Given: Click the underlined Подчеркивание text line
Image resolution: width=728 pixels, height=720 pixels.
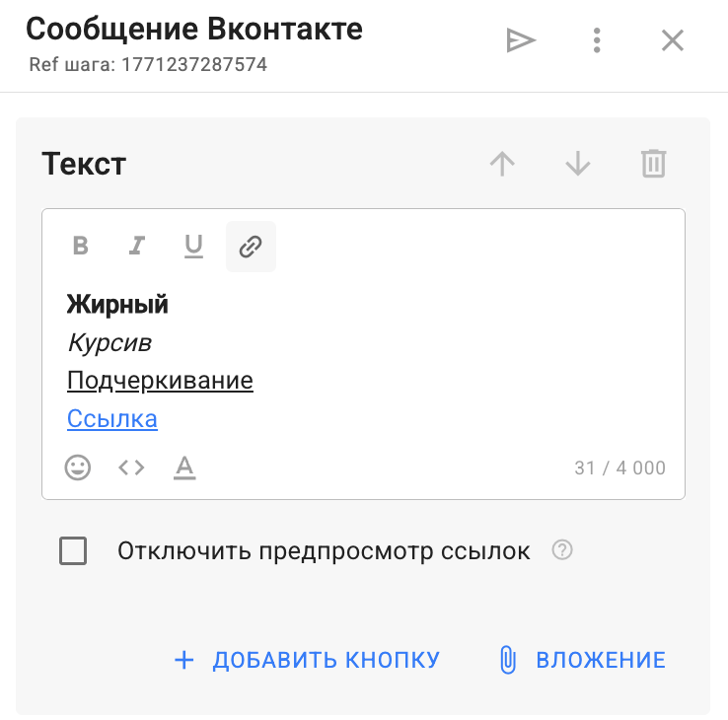Looking at the screenshot, I should pos(160,381).
